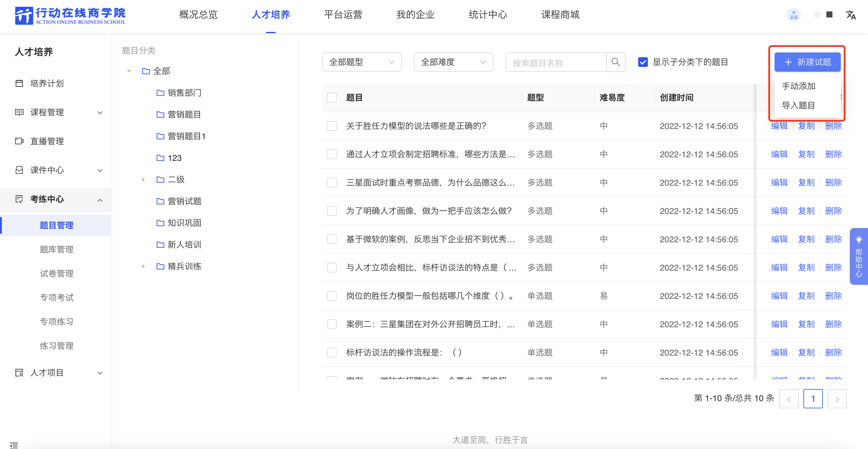Click the 123 folder icon

(x=160, y=158)
